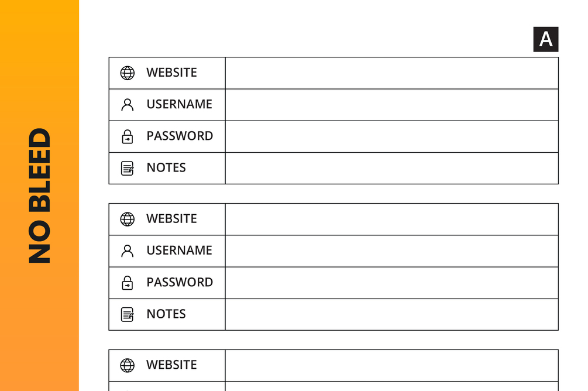Click the first PASSWORD entry field
The height and width of the screenshot is (391, 588).
[391, 136]
